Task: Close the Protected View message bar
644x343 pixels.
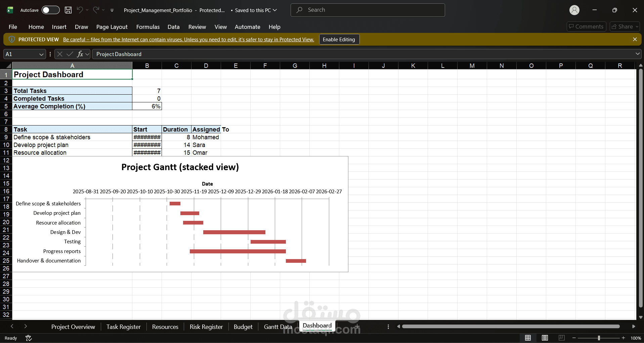Action: point(635,39)
